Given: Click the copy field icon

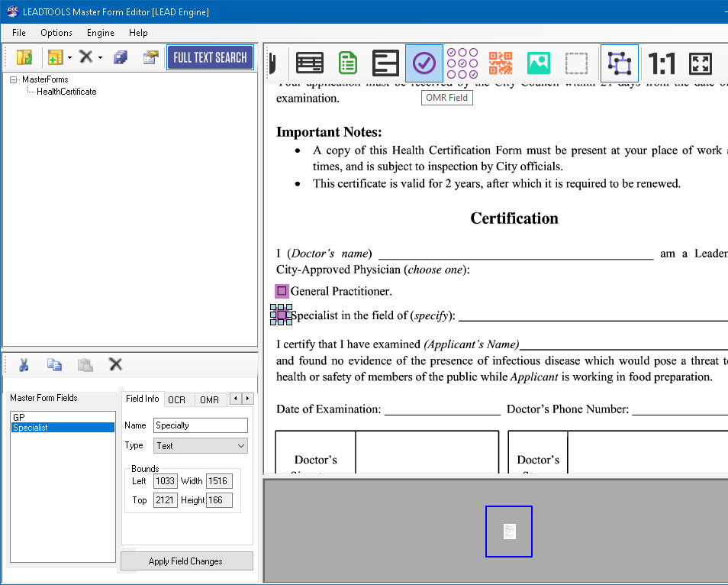Looking at the screenshot, I should point(54,365).
